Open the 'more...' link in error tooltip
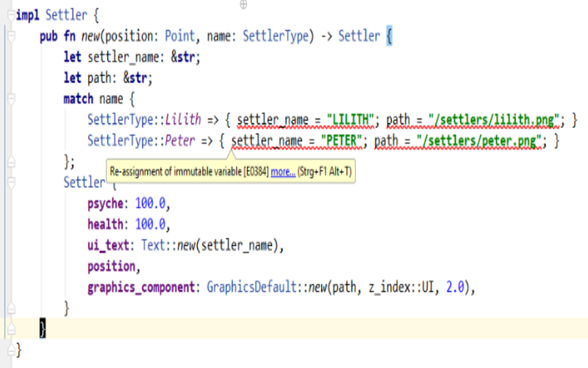 (x=283, y=171)
